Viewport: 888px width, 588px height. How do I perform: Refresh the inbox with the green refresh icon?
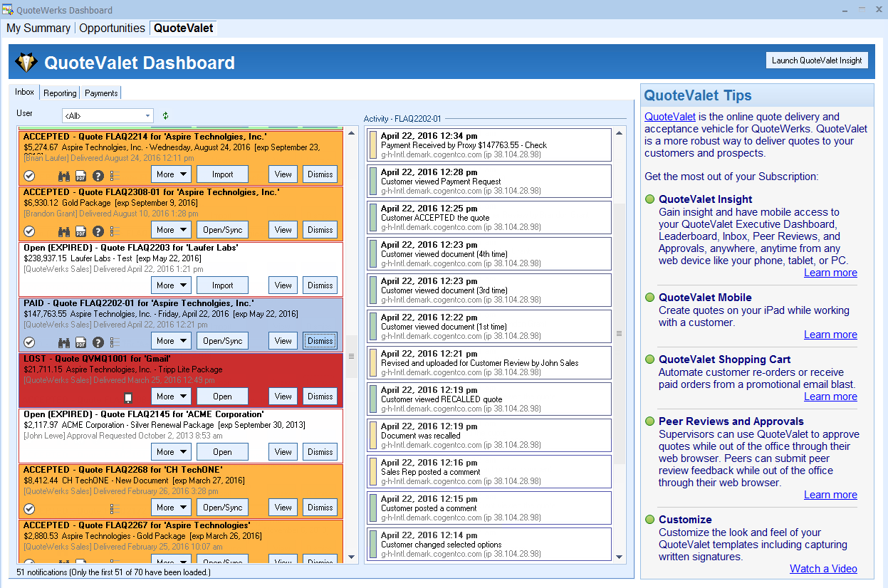point(164,115)
